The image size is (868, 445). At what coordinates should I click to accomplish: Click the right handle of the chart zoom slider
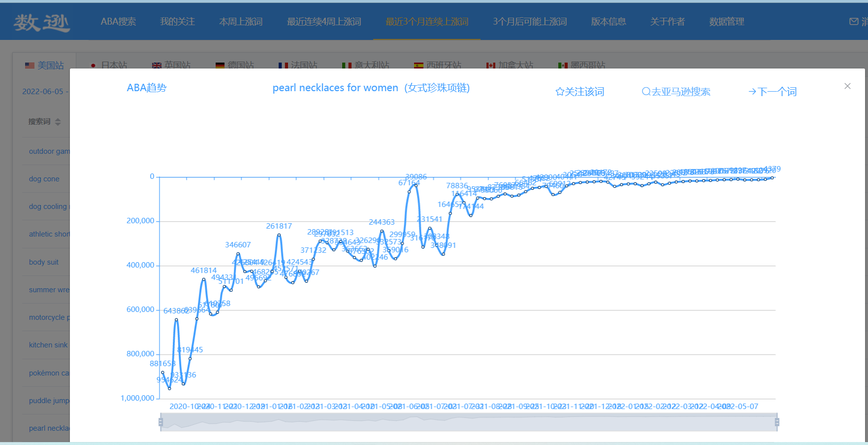tap(777, 422)
